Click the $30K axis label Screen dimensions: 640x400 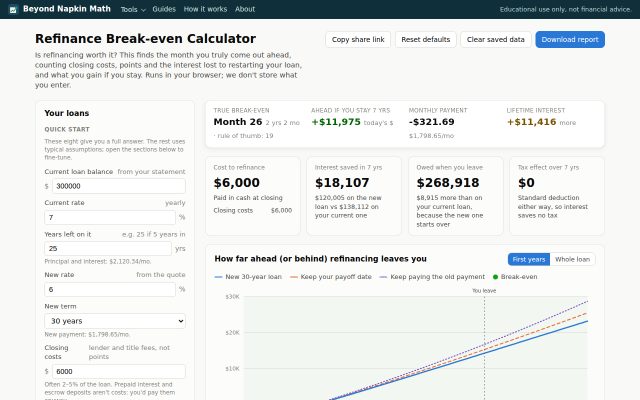click(x=232, y=297)
